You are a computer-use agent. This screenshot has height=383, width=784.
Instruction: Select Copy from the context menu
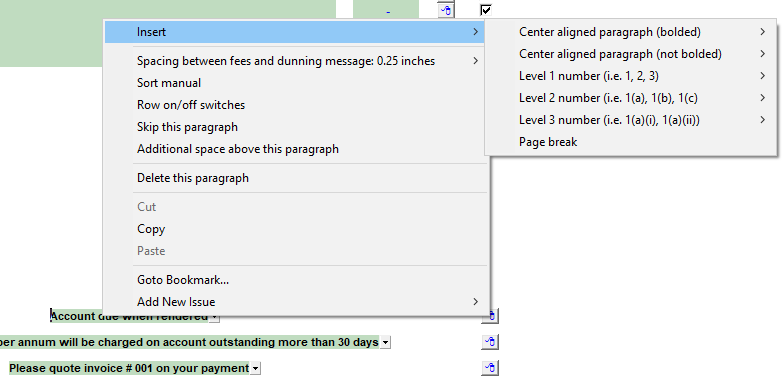[x=295, y=229]
